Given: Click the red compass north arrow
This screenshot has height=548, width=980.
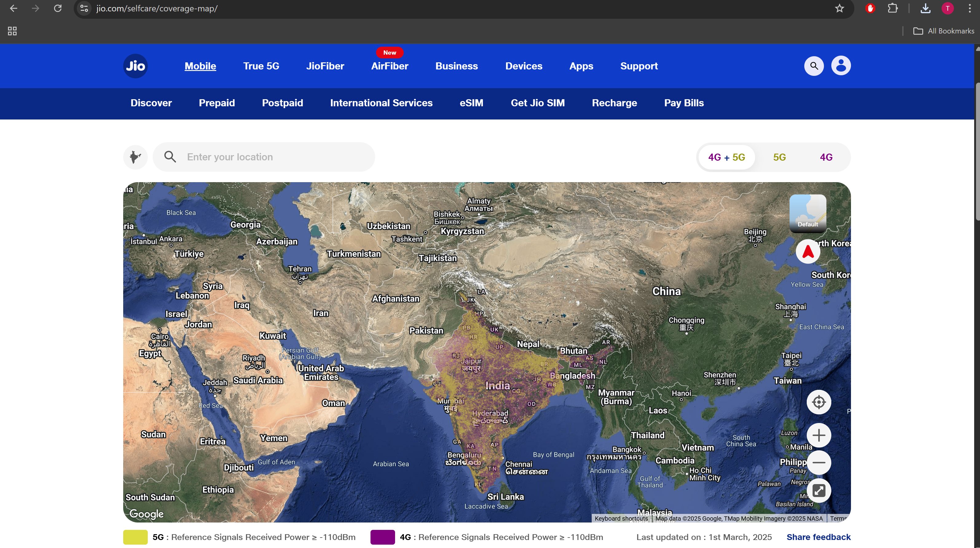Looking at the screenshot, I should point(808,251).
